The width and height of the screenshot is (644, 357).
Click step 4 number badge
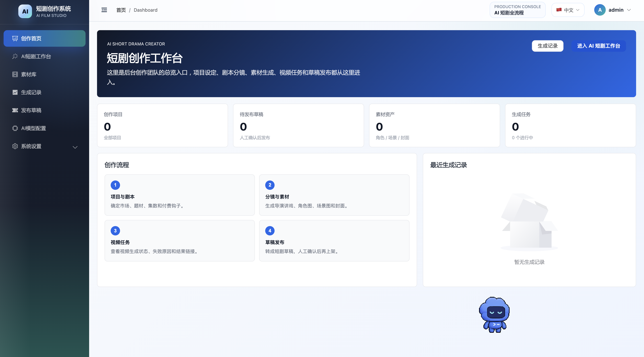[x=270, y=231]
